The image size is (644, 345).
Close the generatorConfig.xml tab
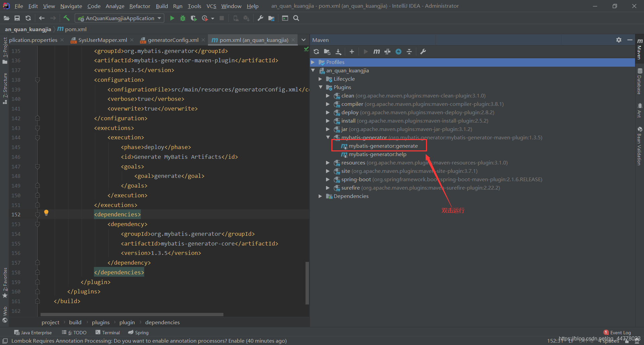[x=203, y=40]
